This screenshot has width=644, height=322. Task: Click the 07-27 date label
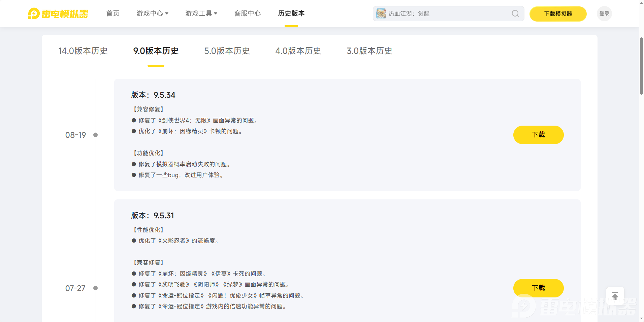click(75, 288)
